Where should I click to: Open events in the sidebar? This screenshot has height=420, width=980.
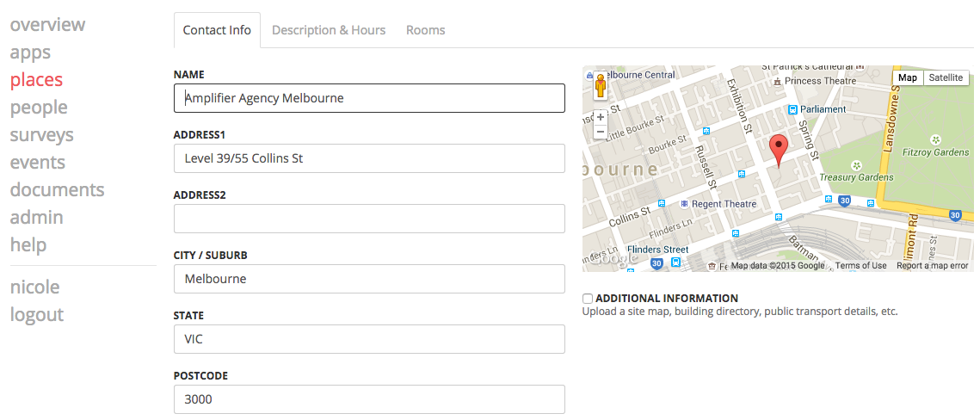(x=38, y=163)
